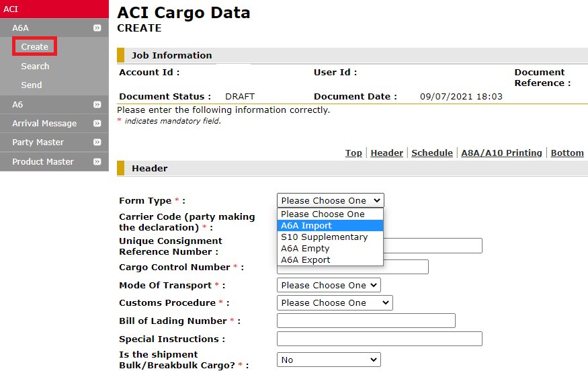Viewport: 588px width, 371px height.
Task: Expand the A6A sidebar arrow icon
Action: tap(97, 28)
